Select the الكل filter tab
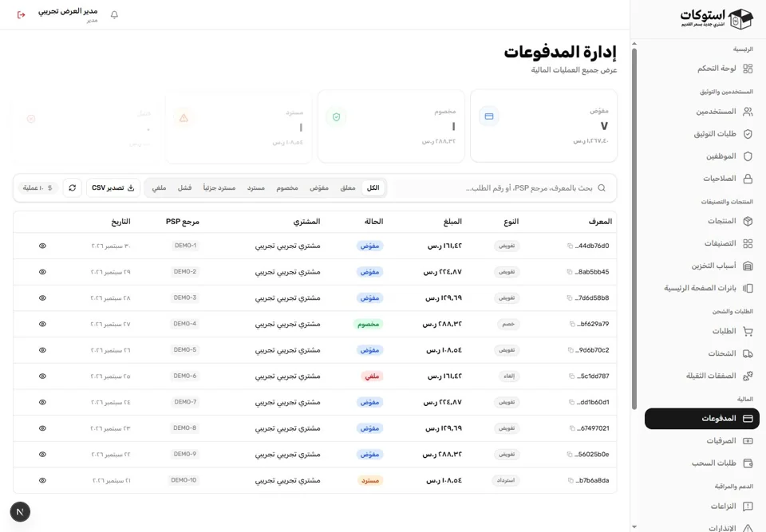 pyautogui.click(x=373, y=187)
